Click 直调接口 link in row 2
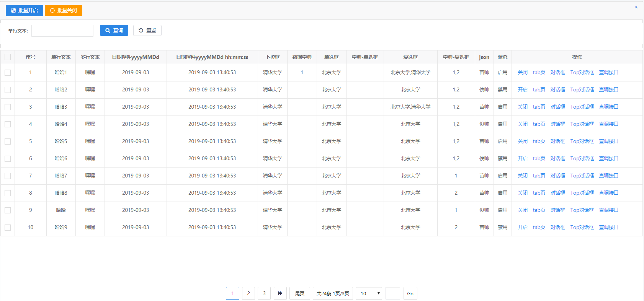 609,89
